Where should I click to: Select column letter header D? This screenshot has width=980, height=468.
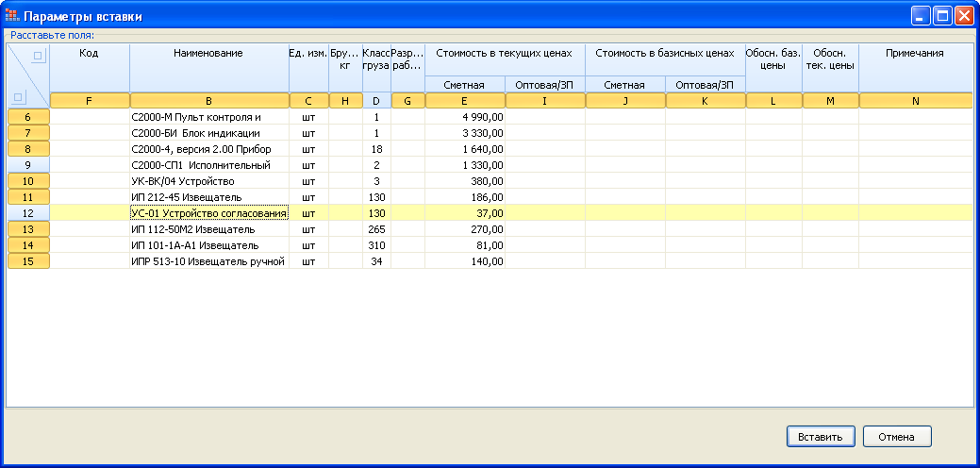376,101
